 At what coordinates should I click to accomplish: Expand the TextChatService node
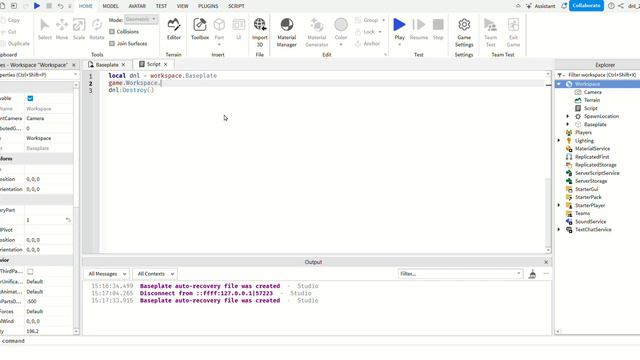click(559, 229)
